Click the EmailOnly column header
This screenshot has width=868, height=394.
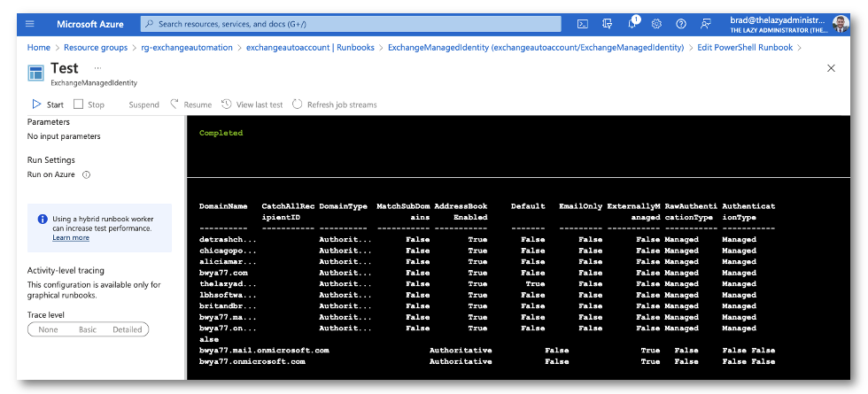(x=581, y=206)
